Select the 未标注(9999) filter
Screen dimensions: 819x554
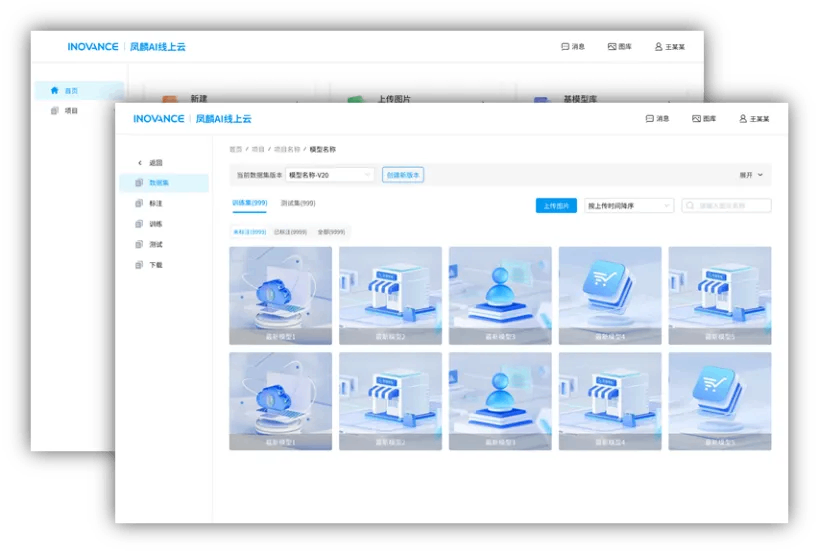tap(249, 231)
